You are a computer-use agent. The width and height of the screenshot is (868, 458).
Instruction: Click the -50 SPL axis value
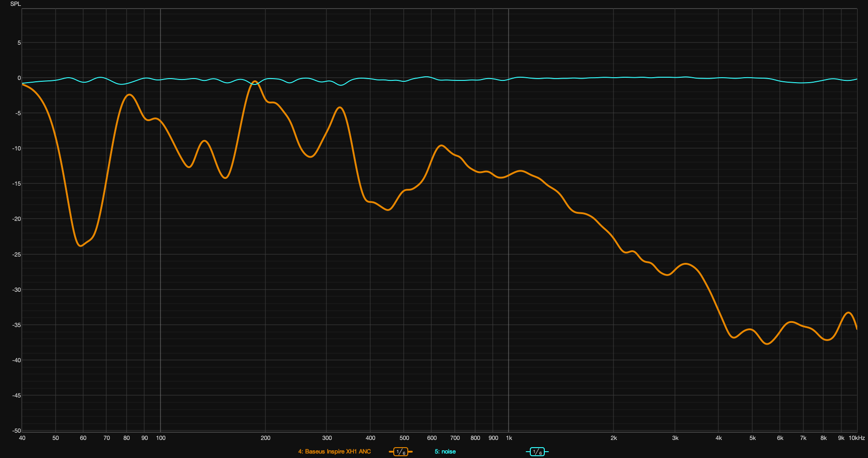pyautogui.click(x=17, y=431)
